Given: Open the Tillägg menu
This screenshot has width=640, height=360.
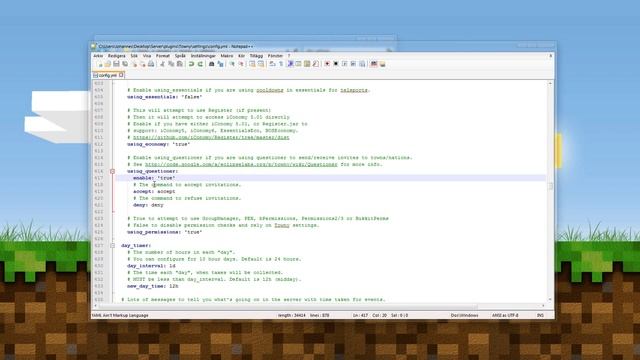Looking at the screenshot, I should pyautogui.click(x=256, y=56).
